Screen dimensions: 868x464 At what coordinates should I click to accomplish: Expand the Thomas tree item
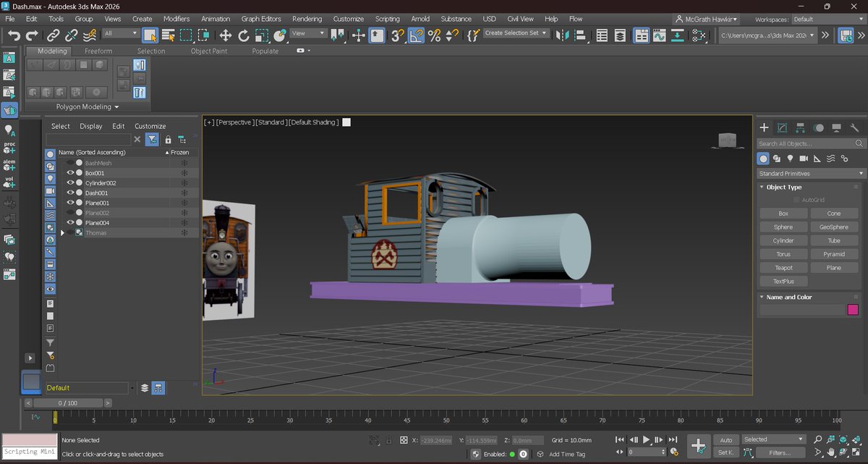pyautogui.click(x=63, y=233)
